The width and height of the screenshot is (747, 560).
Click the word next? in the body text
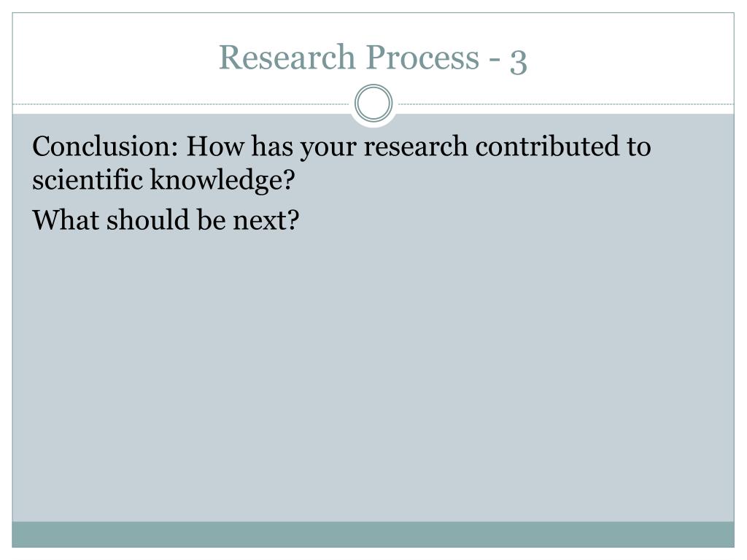pos(266,221)
